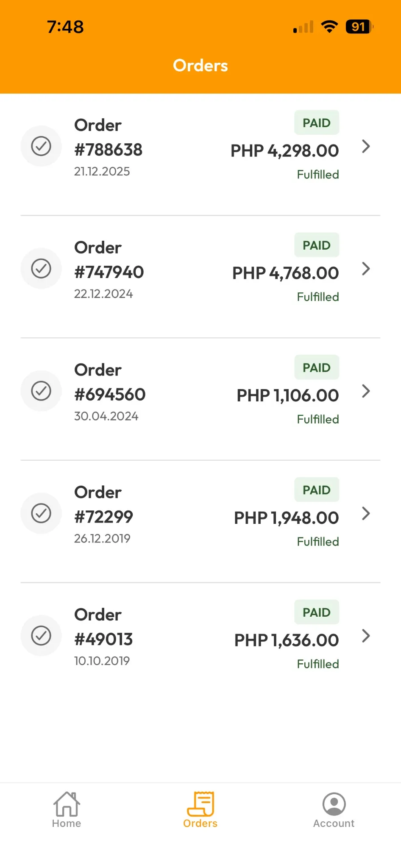Screen dimensions: 401x868
Task: Tap the cellular signal bars icon
Action: coord(304,27)
